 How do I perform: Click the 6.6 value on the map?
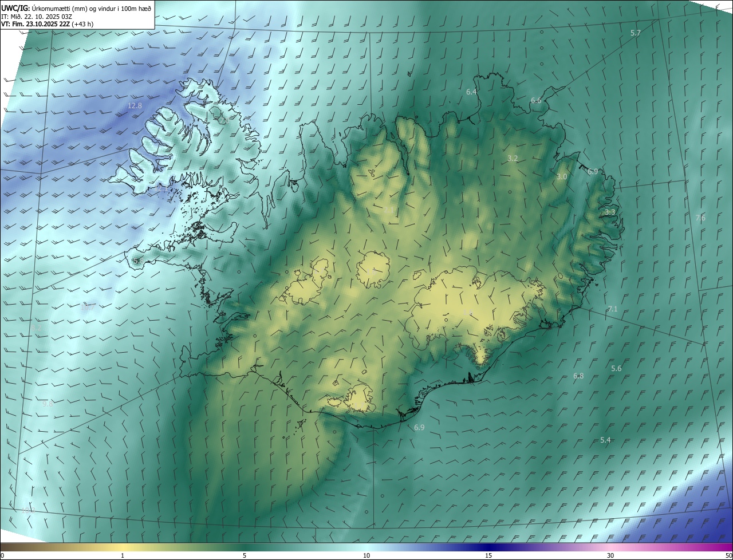pyautogui.click(x=536, y=100)
